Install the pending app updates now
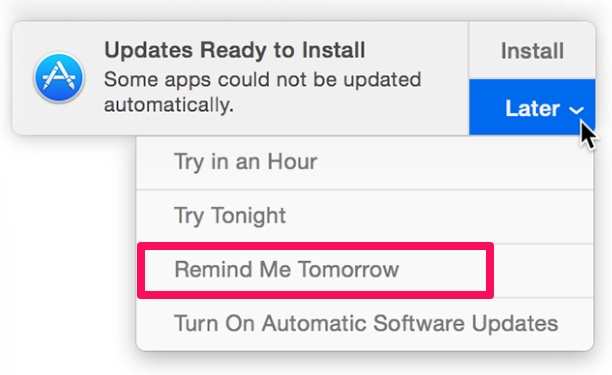The image size is (612, 375). click(532, 51)
